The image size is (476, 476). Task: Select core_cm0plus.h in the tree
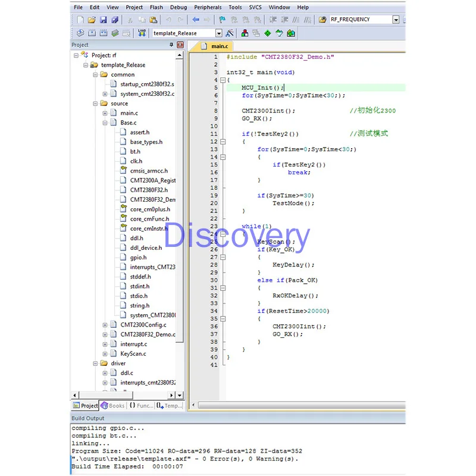(150, 209)
